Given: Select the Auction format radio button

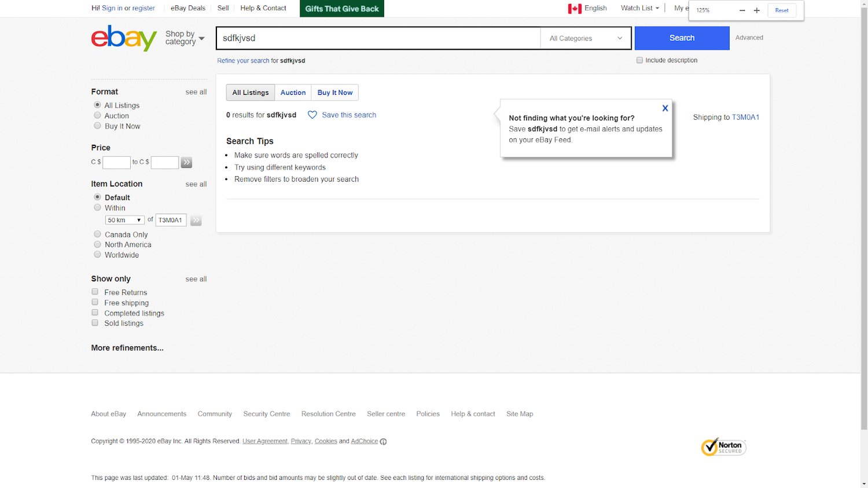Looking at the screenshot, I should click(97, 116).
